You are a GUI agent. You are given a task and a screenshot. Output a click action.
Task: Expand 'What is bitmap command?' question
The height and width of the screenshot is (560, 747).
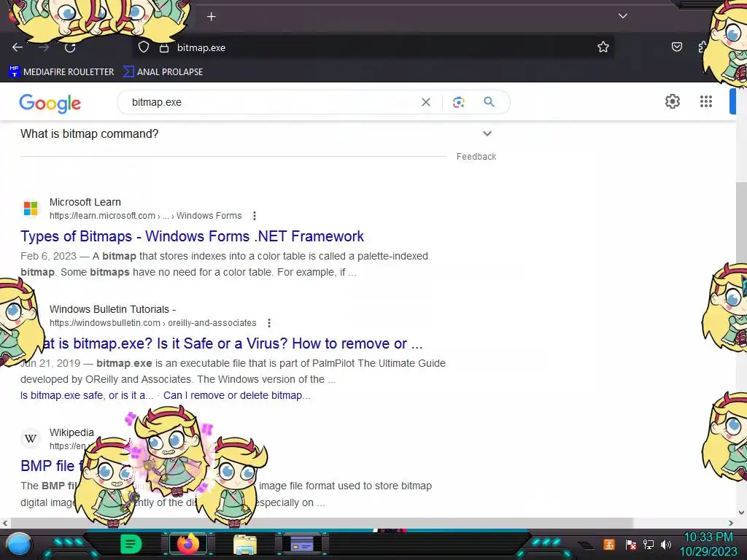coord(256,134)
